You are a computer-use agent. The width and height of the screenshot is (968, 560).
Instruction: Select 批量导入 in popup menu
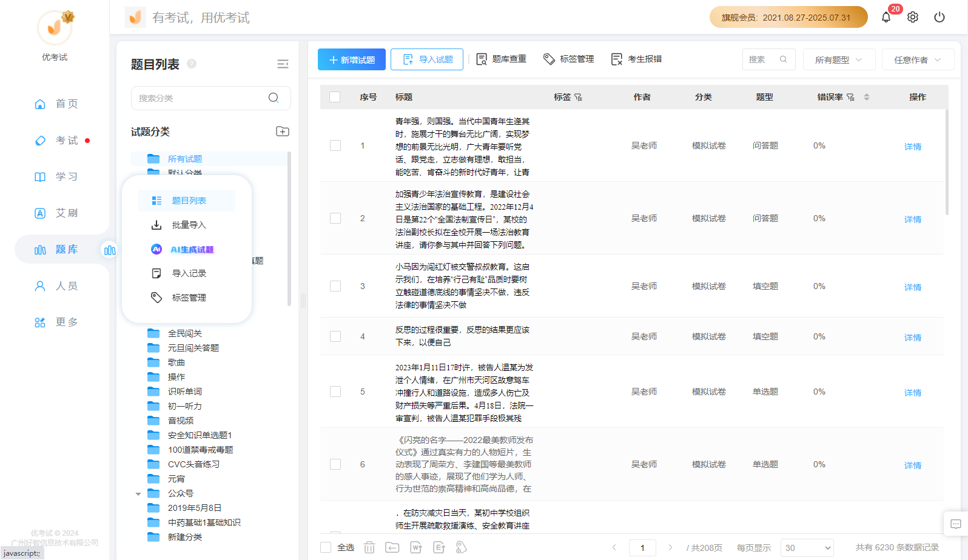click(187, 225)
